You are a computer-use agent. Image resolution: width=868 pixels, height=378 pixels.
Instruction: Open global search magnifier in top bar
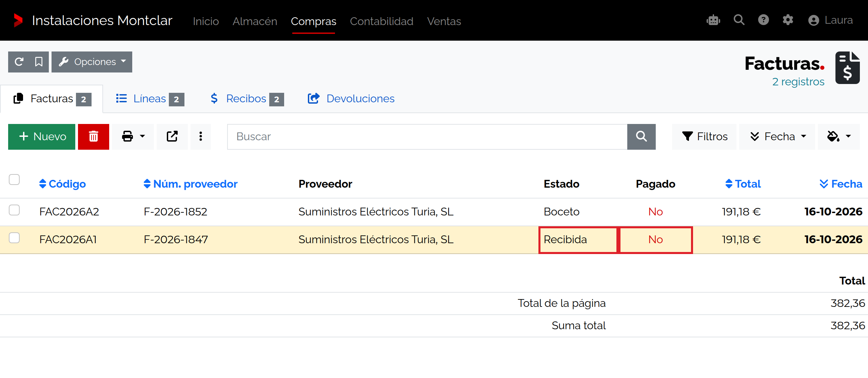[739, 20]
